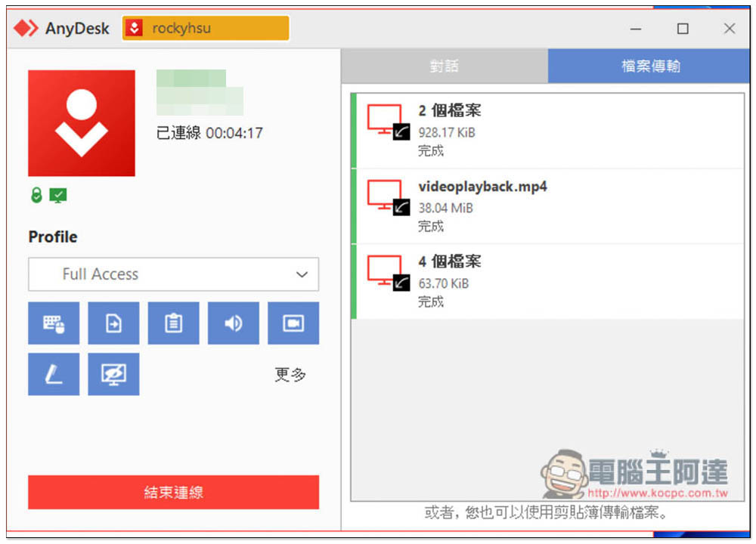Minimize the AnyDesk window
Screen dimensions: 756x544
636,29
